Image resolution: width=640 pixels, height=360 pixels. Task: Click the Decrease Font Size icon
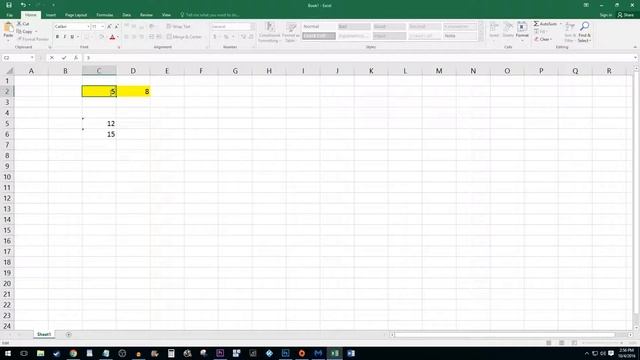(x=116, y=27)
